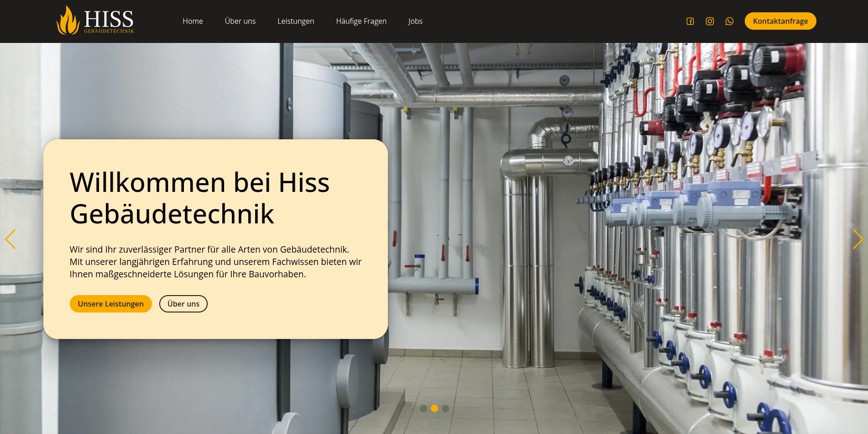Image resolution: width=868 pixels, height=434 pixels.
Task: Click the Hiss Gebäudetechnik flame logo
Action: [95, 21]
